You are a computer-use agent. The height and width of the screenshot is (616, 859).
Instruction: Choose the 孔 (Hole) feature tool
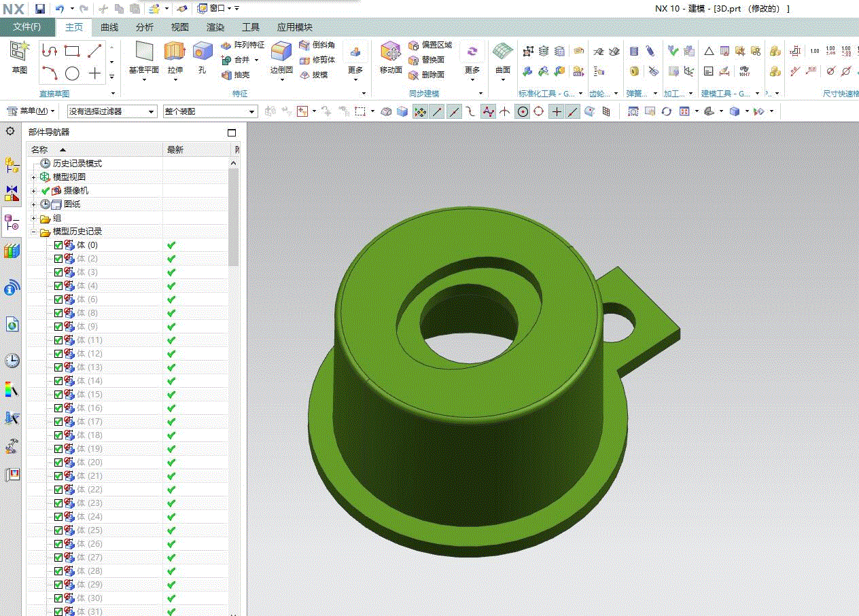point(202,52)
